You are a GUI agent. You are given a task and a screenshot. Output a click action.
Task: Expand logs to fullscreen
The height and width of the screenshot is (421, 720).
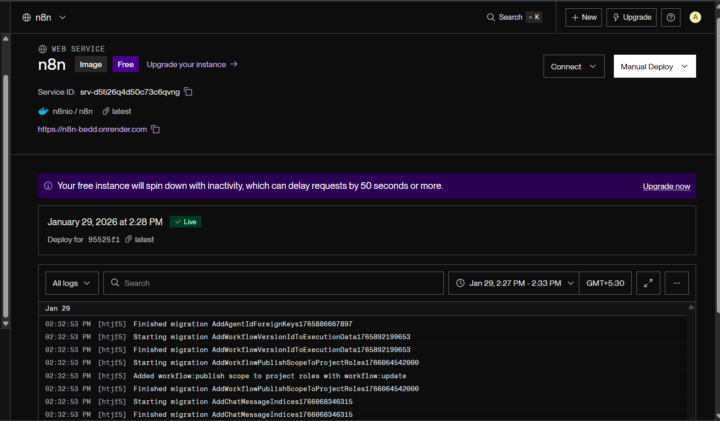click(x=648, y=283)
